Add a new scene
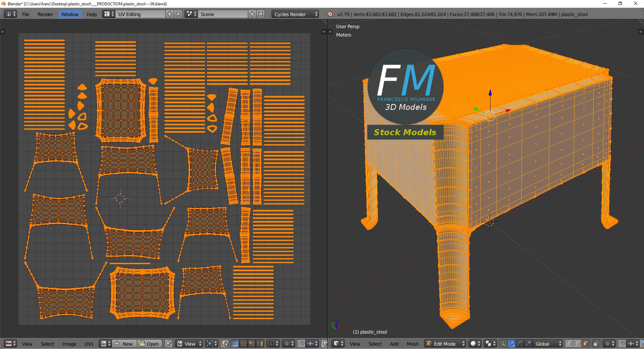The image size is (644, 349). pyautogui.click(x=252, y=14)
